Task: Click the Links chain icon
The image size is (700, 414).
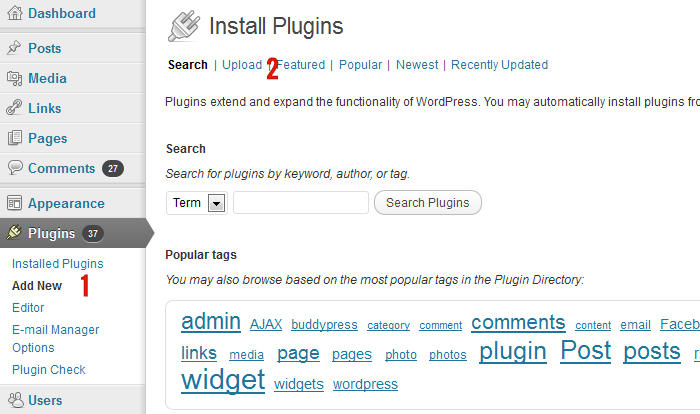Action: pos(14,108)
